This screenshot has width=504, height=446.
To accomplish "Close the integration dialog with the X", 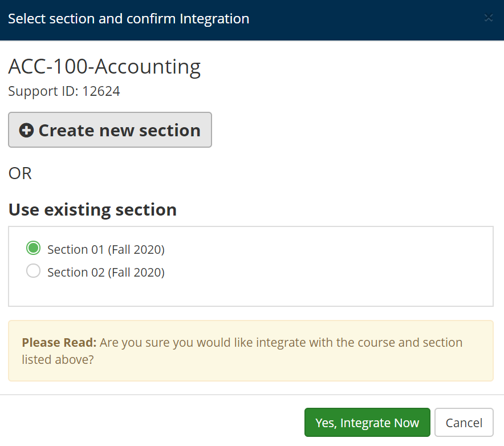I will click(488, 18).
